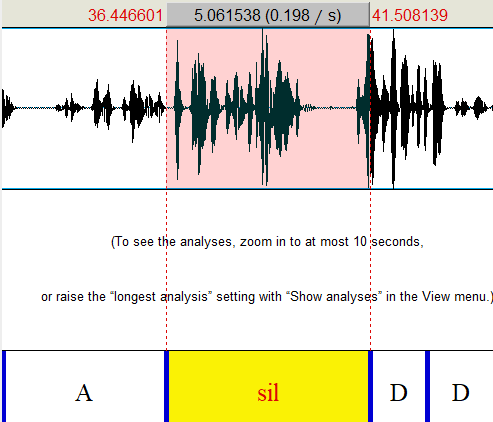Click the "longest analysis" setting hint text
This screenshot has height=422, width=493.
pyautogui.click(x=267, y=296)
